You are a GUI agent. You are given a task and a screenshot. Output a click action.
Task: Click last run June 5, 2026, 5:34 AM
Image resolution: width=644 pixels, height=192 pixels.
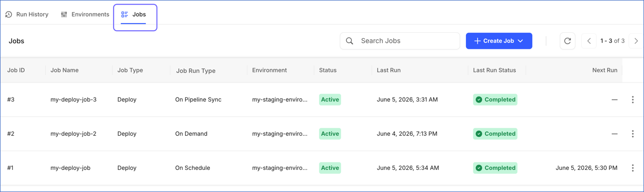(x=408, y=168)
